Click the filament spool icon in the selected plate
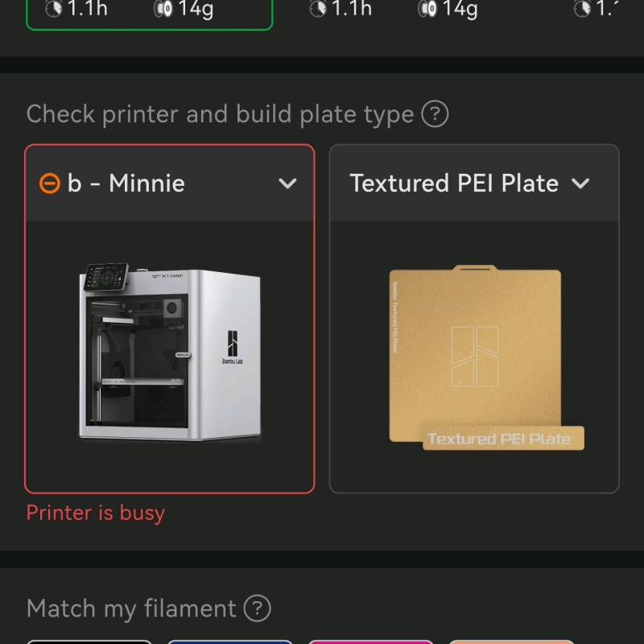 tap(163, 9)
